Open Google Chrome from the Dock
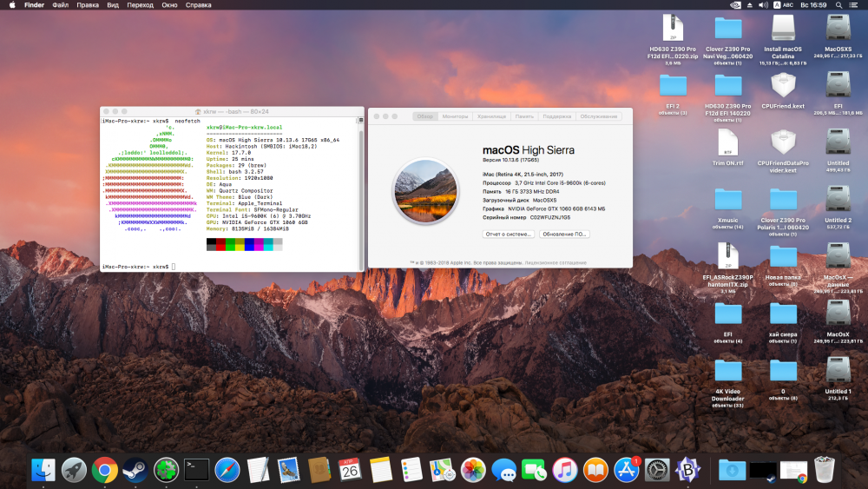This screenshot has height=489, width=868. (x=105, y=470)
